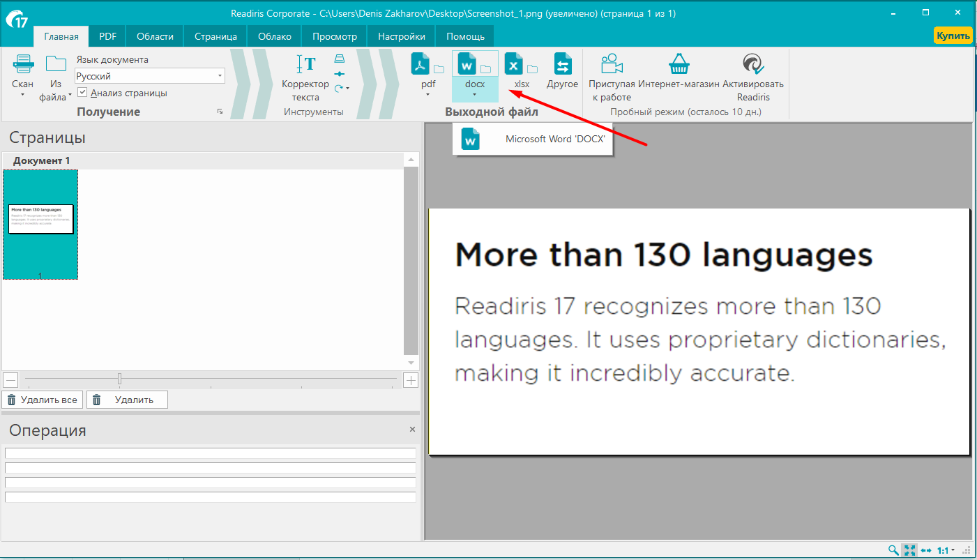This screenshot has width=977, height=560.
Task: Switch to the 'Страница' ribbon tab
Action: coord(215,37)
